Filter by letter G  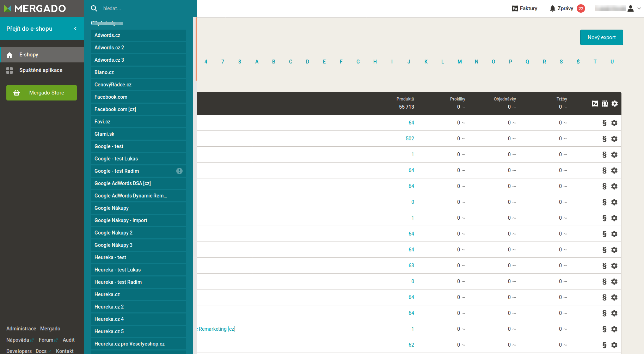point(358,62)
